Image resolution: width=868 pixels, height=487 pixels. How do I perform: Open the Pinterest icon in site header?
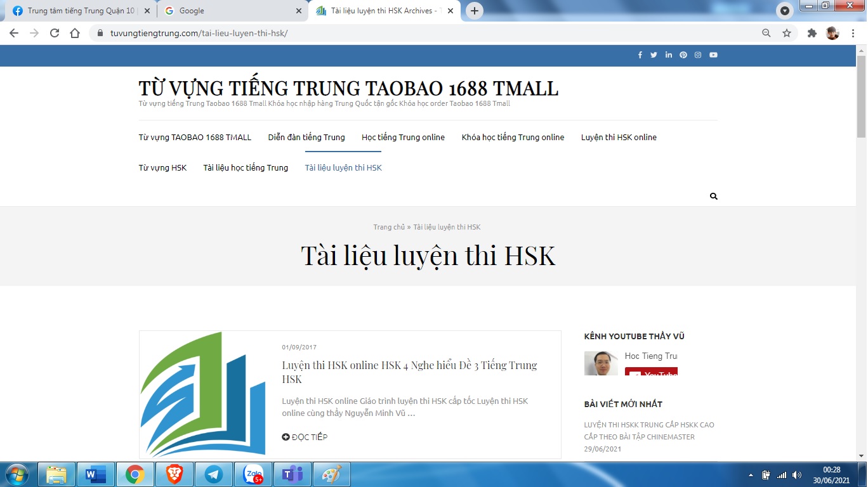pyautogui.click(x=683, y=55)
